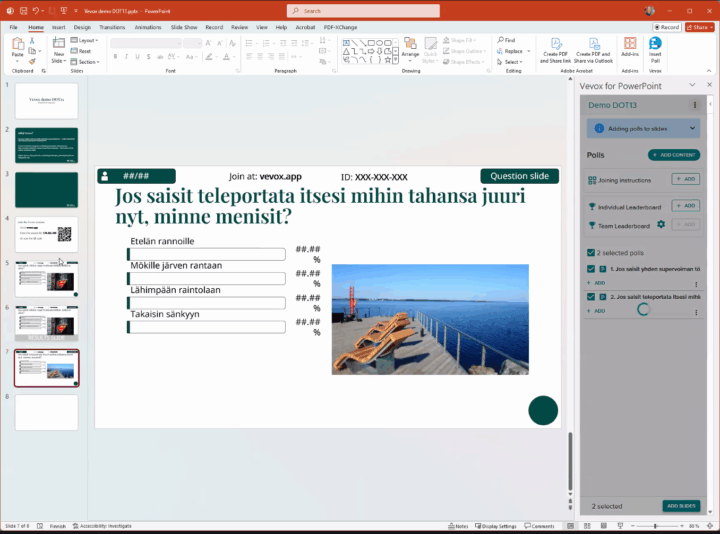Switch to the Design tab
This screenshot has width=720, height=534.
pyautogui.click(x=82, y=27)
